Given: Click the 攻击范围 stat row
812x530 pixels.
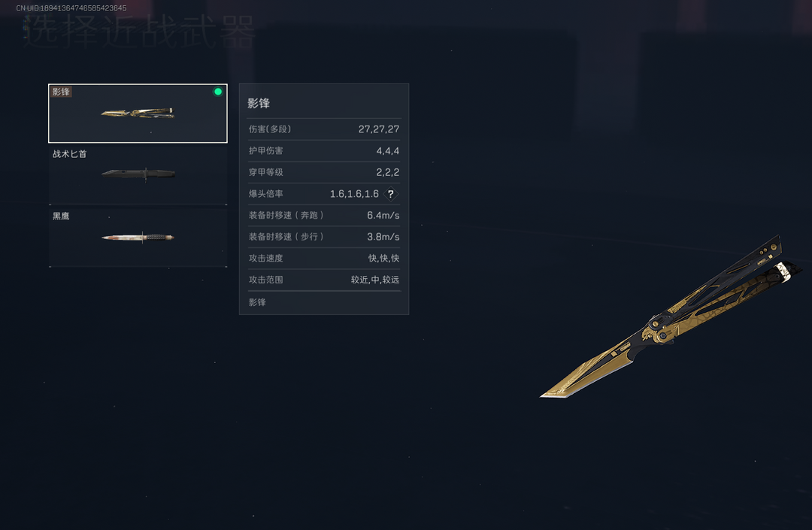Looking at the screenshot, I should click(324, 280).
